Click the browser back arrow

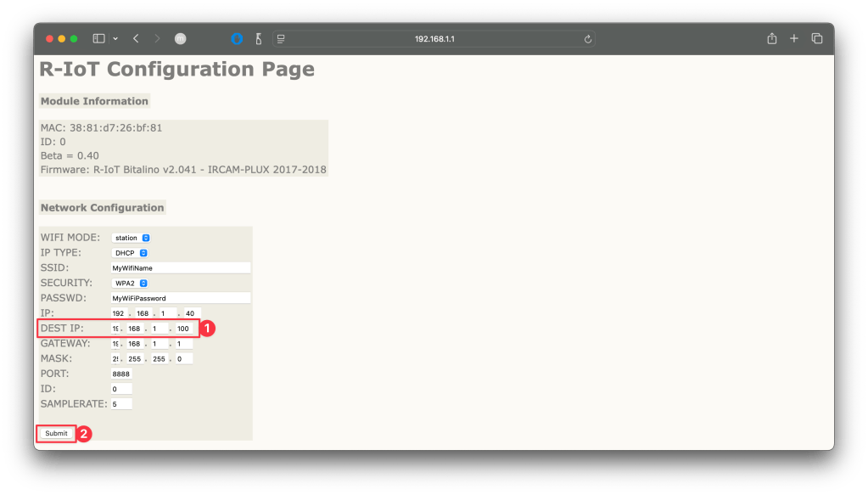[136, 39]
